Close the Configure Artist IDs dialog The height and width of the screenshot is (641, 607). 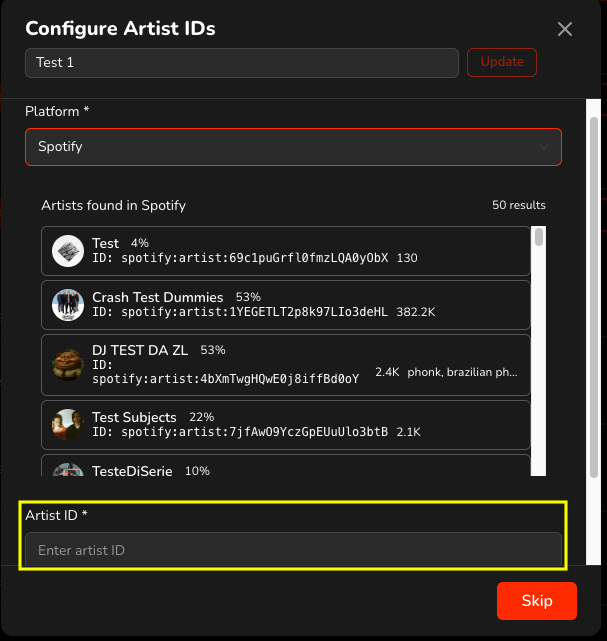[x=565, y=29]
